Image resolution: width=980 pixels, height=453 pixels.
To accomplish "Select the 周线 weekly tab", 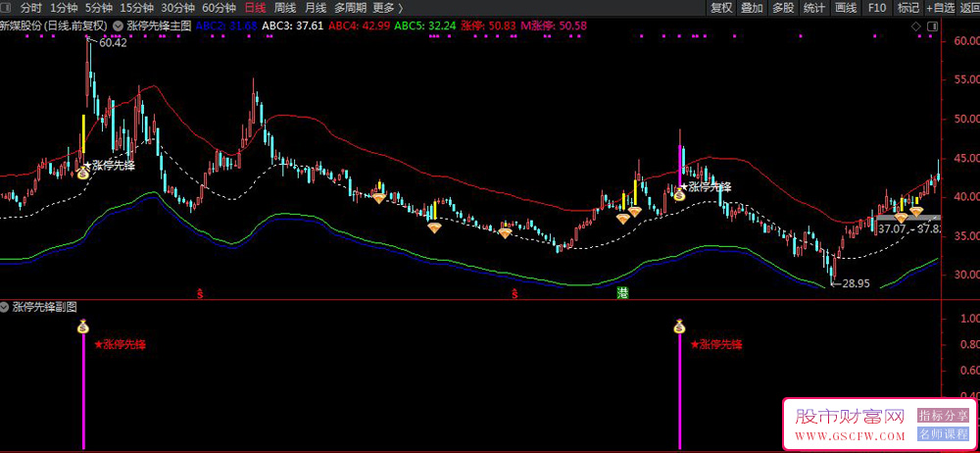I will click(285, 8).
